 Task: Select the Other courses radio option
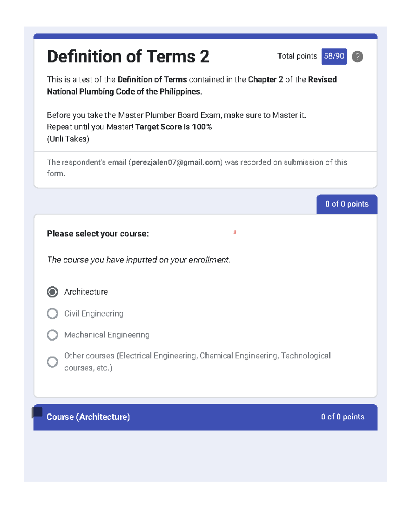click(x=52, y=362)
